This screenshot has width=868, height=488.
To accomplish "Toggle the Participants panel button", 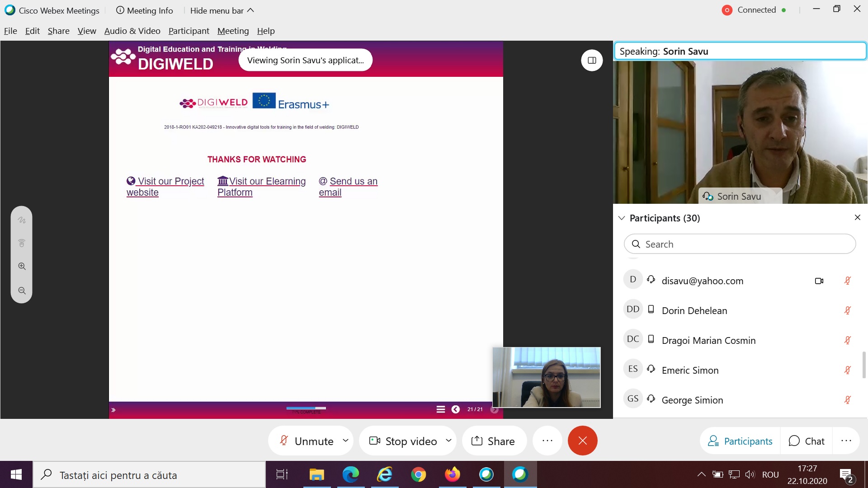I will pos(740,441).
